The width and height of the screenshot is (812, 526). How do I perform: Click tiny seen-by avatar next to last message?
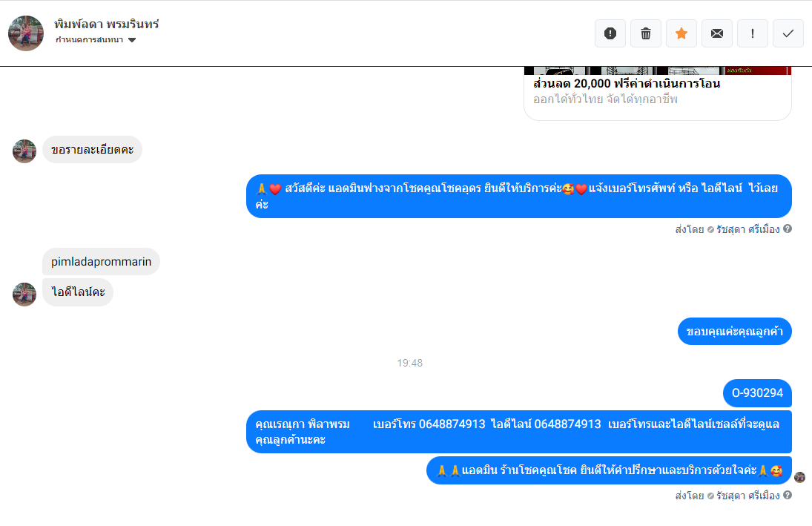tap(799, 477)
